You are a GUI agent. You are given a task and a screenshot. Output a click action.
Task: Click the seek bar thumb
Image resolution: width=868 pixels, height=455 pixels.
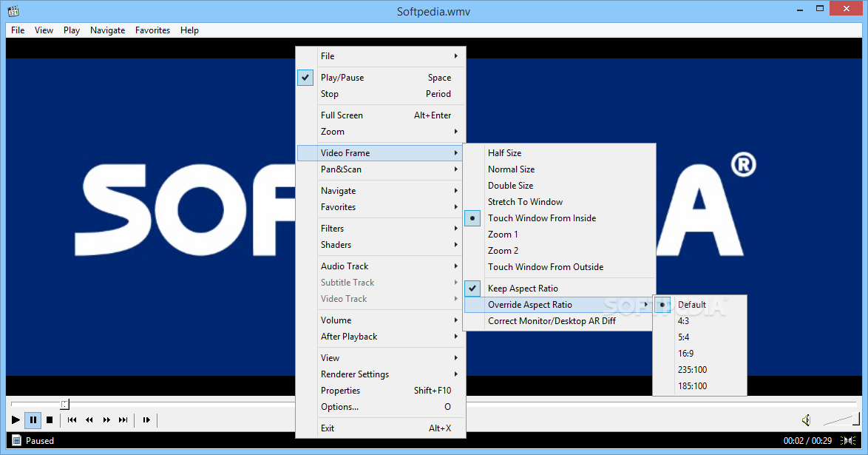coord(65,404)
